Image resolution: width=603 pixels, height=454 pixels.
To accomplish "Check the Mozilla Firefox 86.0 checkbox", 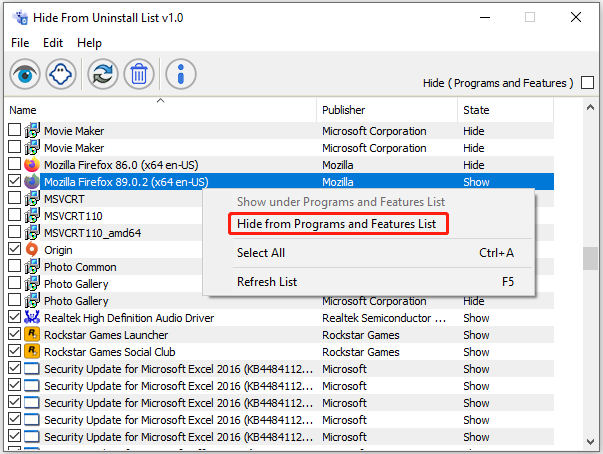I will 14,165.
